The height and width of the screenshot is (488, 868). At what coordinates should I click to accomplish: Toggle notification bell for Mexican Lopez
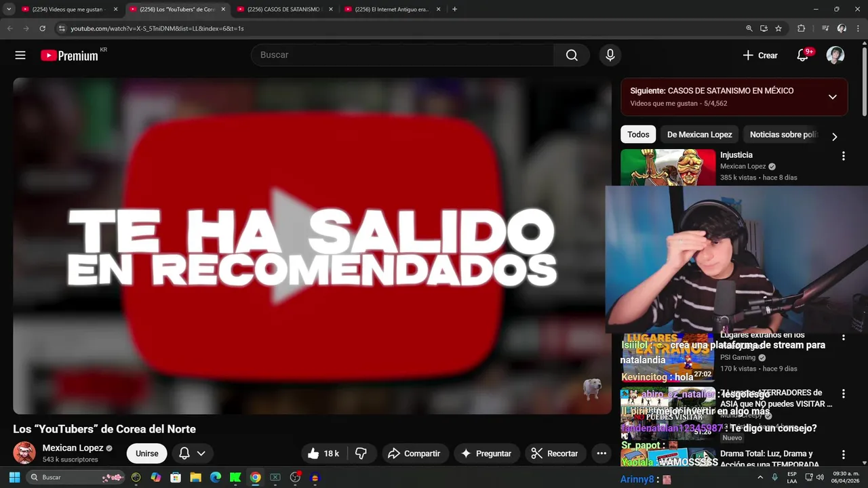pos(184,453)
